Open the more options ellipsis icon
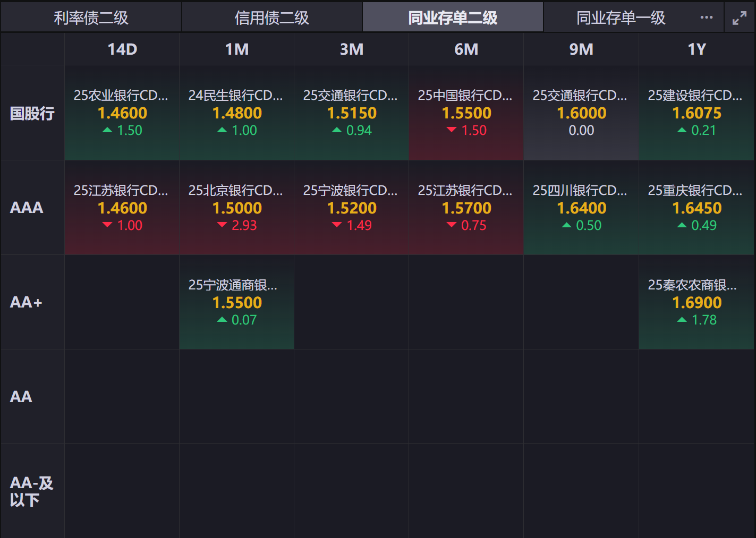This screenshot has width=756, height=538. [707, 18]
